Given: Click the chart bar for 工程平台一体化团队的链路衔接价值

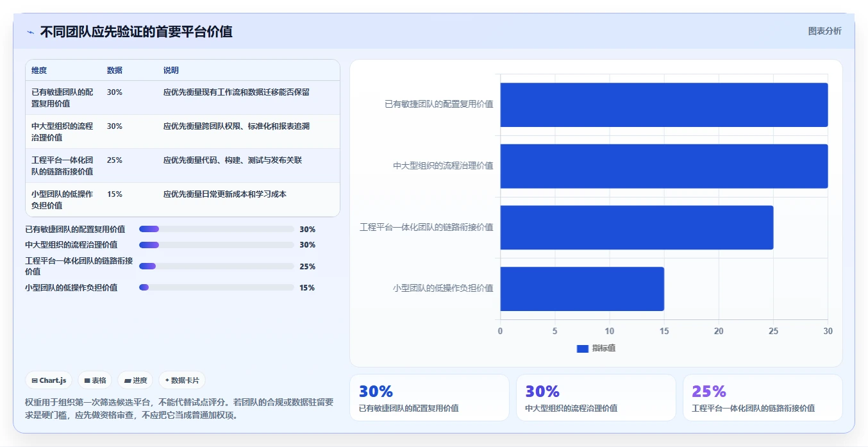Looking at the screenshot, I should (637, 227).
